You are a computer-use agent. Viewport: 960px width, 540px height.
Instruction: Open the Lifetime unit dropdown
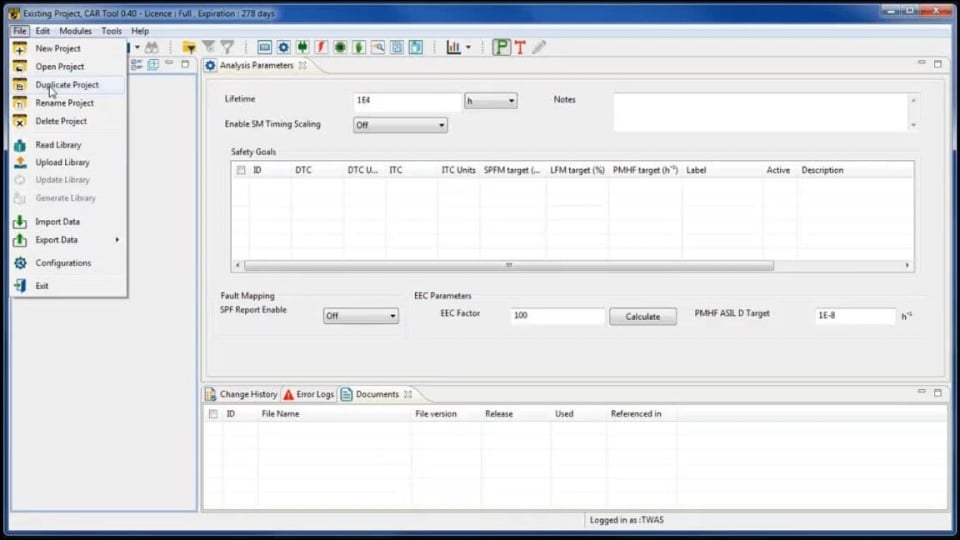tap(490, 101)
